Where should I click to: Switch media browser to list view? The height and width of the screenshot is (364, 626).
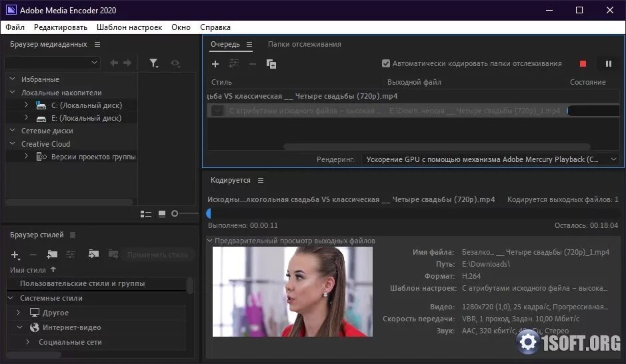pos(146,214)
